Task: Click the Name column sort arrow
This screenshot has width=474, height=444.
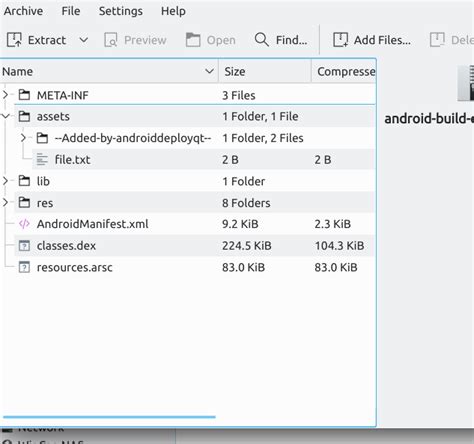Action: pyautogui.click(x=209, y=71)
